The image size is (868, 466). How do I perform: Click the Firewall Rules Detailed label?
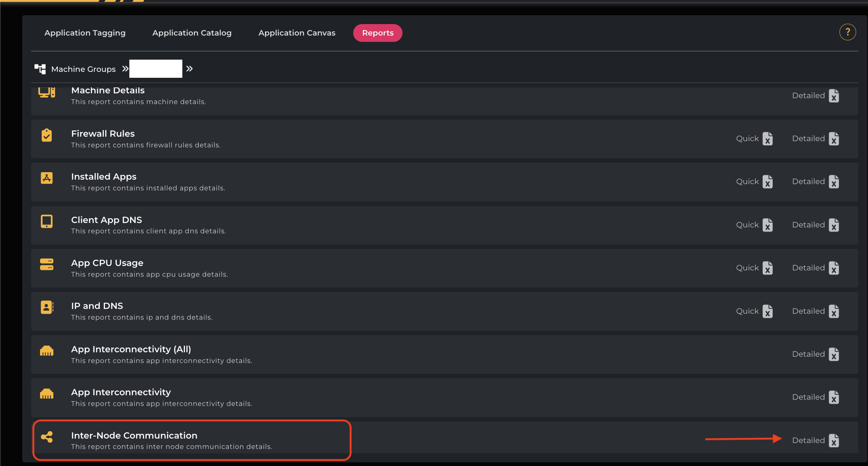808,139
